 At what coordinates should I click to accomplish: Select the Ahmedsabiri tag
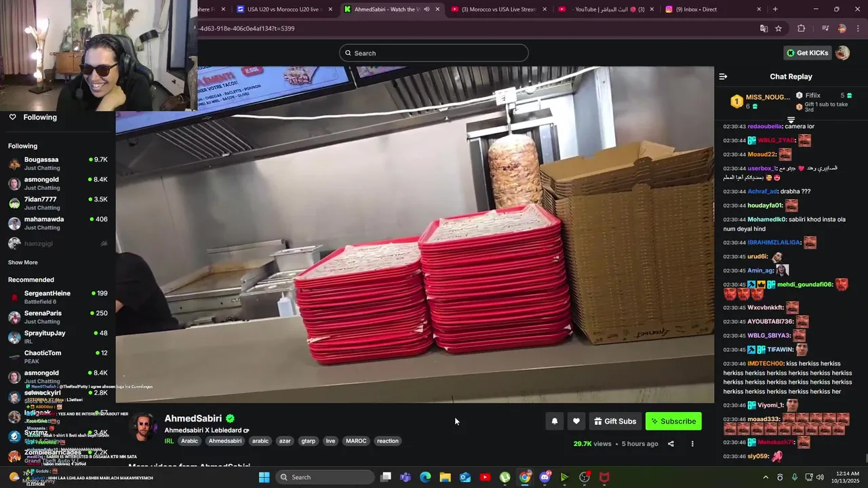coord(225,441)
